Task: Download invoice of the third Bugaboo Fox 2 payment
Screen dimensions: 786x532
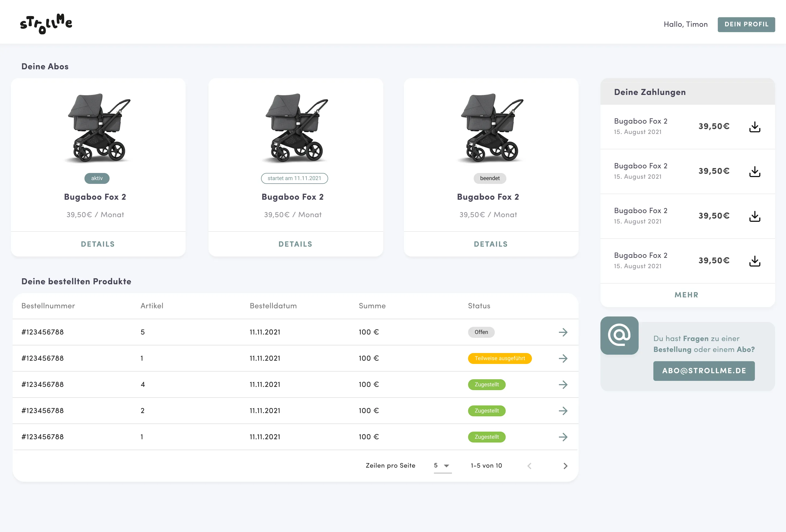Action: (755, 216)
